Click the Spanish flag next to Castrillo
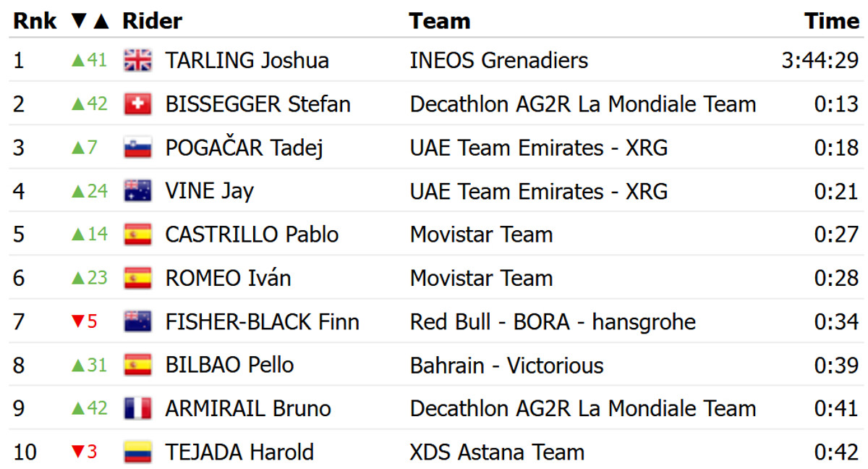Image resolution: width=868 pixels, height=469 pixels. (x=137, y=234)
